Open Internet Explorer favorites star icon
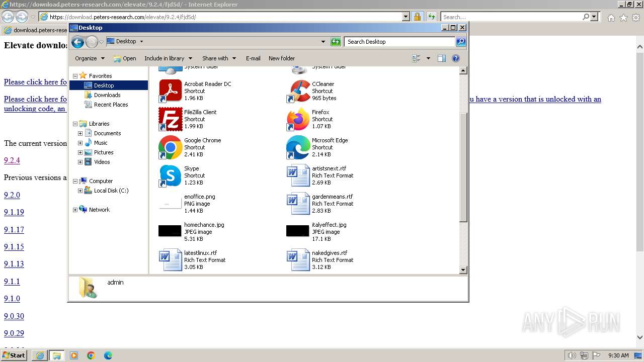The width and height of the screenshot is (644, 362). click(x=623, y=17)
